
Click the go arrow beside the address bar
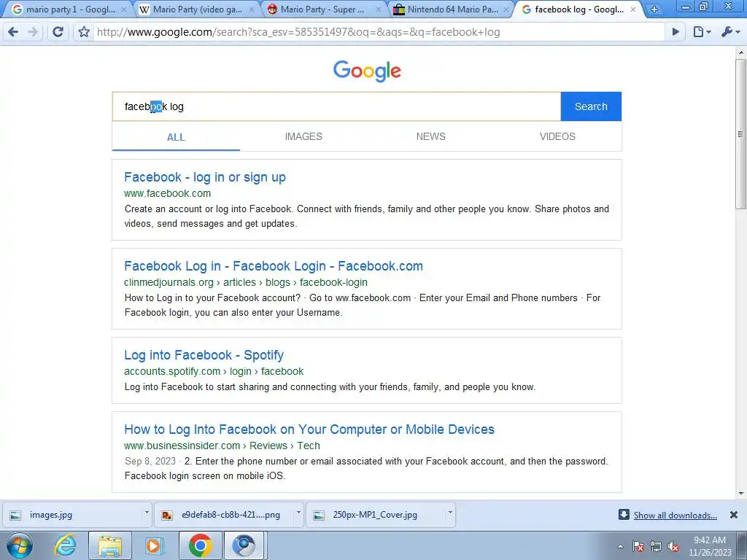(676, 32)
